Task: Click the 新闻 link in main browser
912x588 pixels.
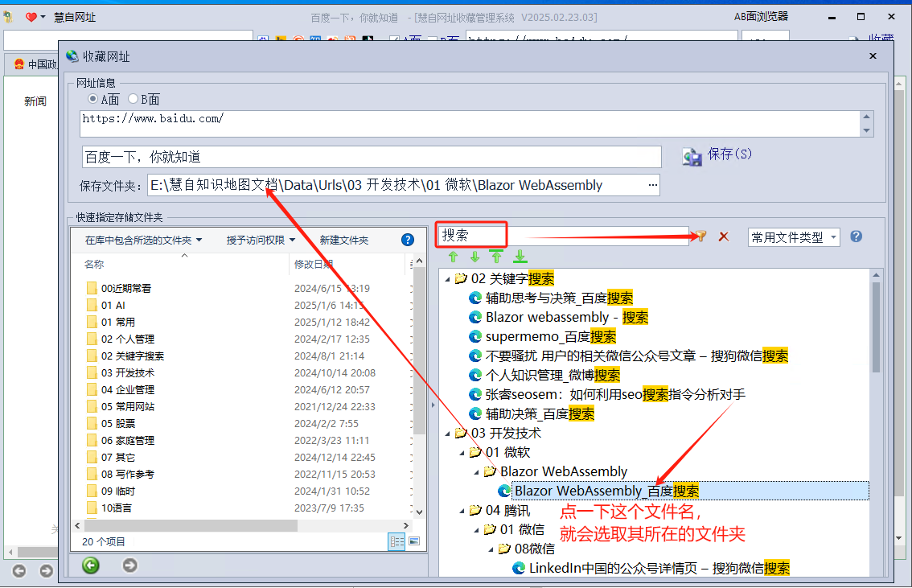Action: pos(35,101)
